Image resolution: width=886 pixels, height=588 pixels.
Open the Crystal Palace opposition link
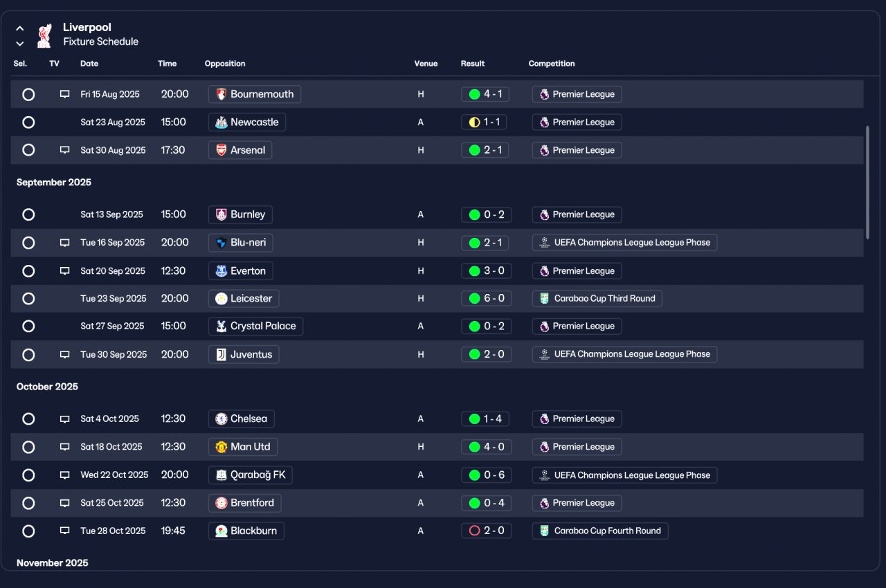255,327
